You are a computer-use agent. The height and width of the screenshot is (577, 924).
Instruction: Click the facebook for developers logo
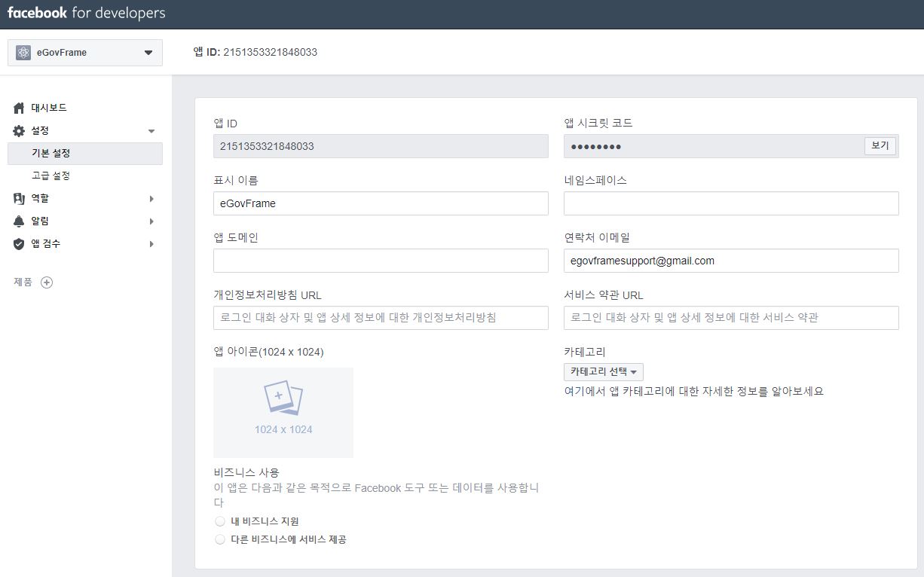[x=86, y=14]
